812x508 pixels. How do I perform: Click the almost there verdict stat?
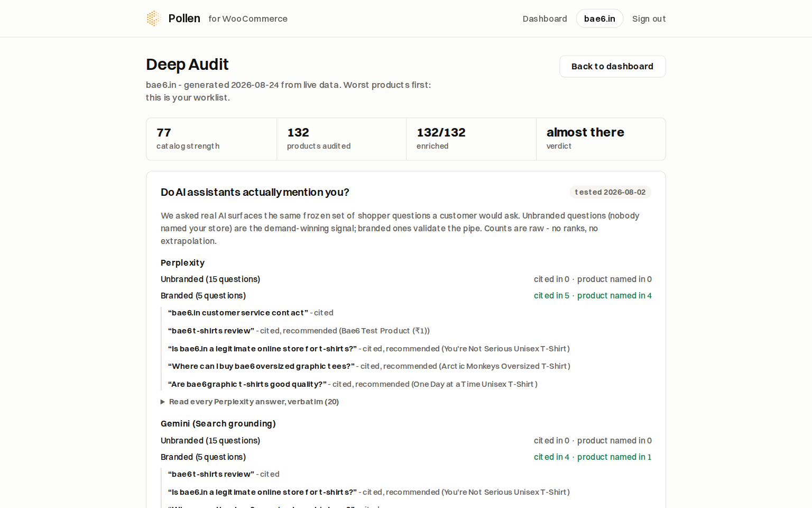point(601,139)
